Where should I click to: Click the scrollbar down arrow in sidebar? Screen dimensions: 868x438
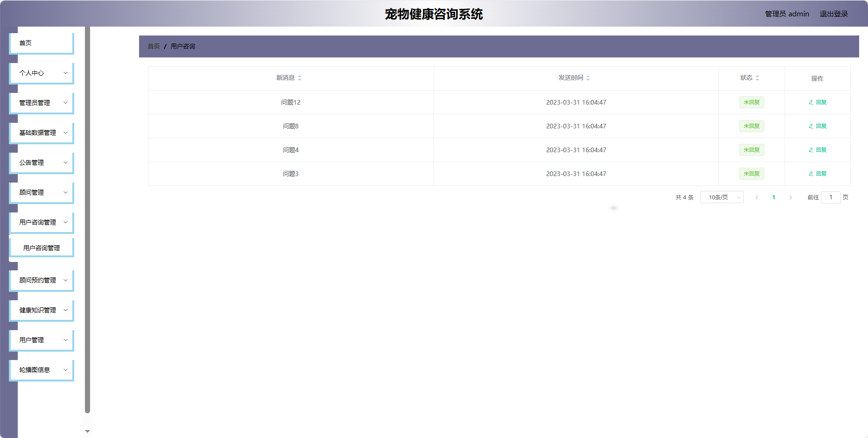pos(87,431)
